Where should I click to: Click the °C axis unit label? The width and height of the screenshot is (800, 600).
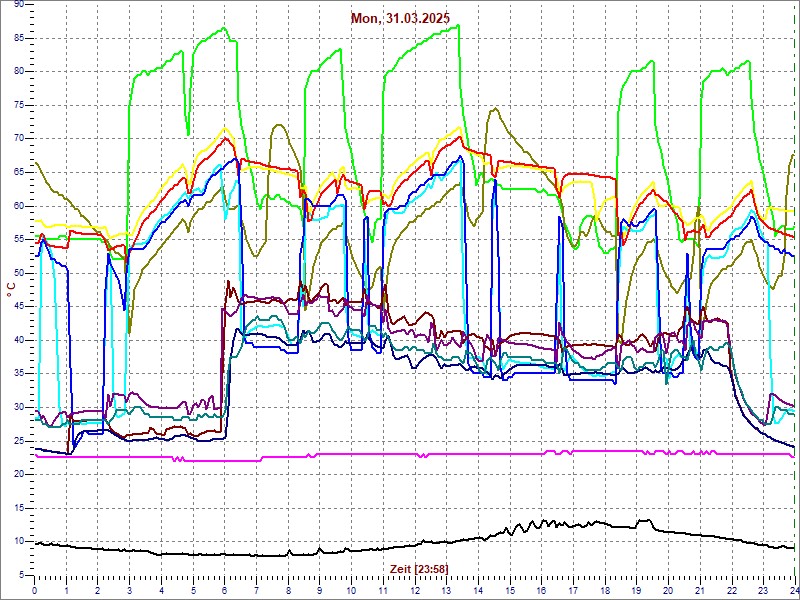[x=11, y=292]
